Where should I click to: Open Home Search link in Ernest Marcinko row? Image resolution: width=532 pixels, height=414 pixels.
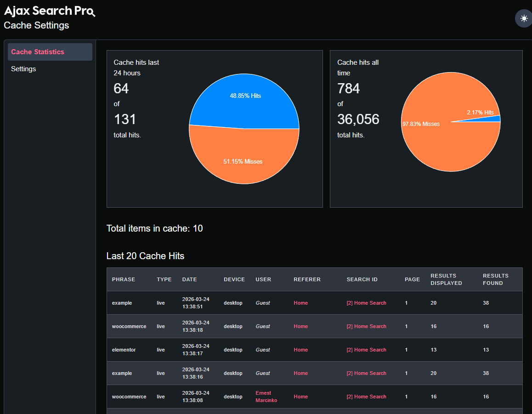pyautogui.click(x=366, y=397)
